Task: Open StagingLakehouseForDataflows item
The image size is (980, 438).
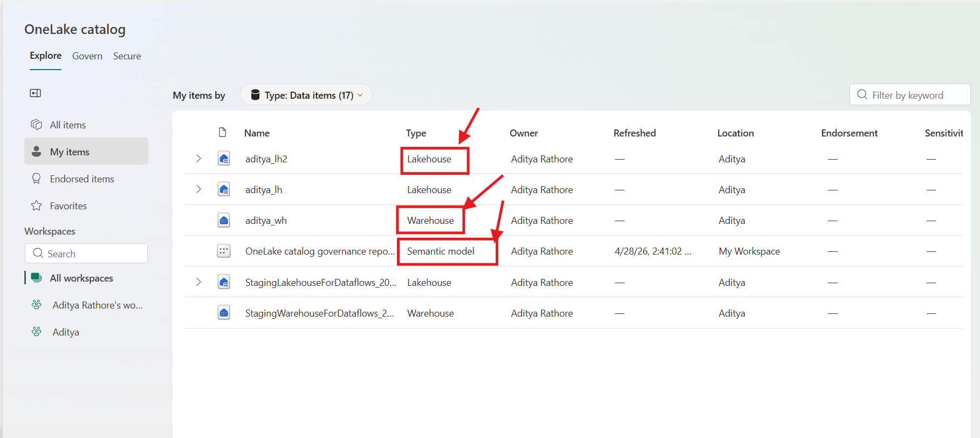Action: (320, 283)
